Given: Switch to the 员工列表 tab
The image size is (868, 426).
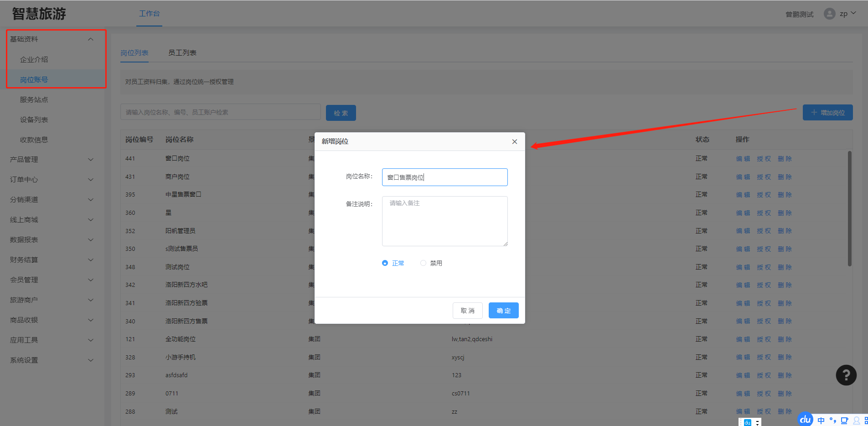Looking at the screenshot, I should (182, 53).
